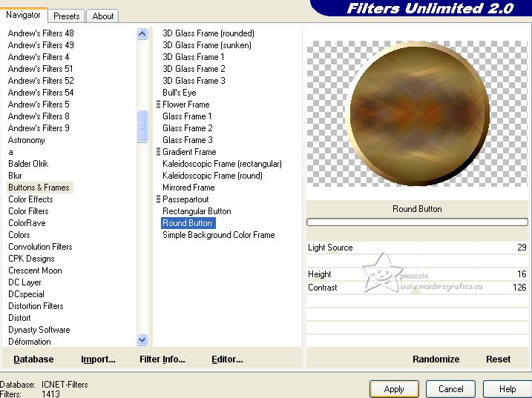Viewport: 532px width, 398px height.
Task: Select the Astronomy category
Action: pyautogui.click(x=27, y=140)
